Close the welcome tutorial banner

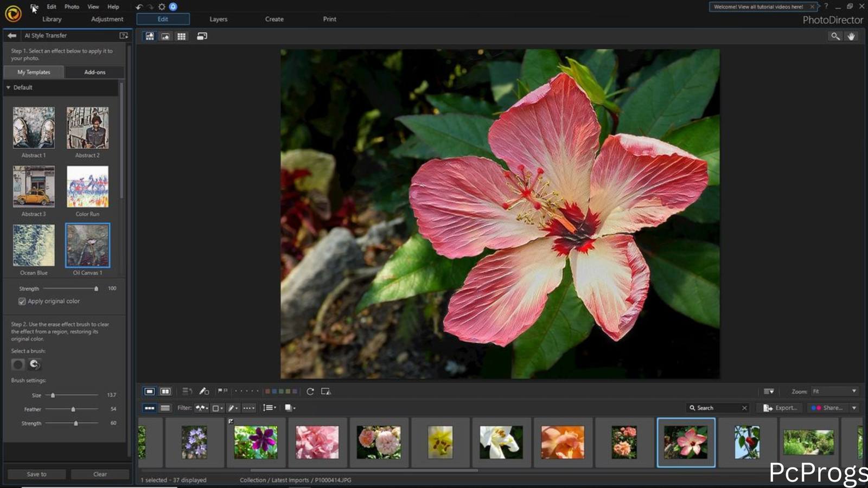click(812, 7)
